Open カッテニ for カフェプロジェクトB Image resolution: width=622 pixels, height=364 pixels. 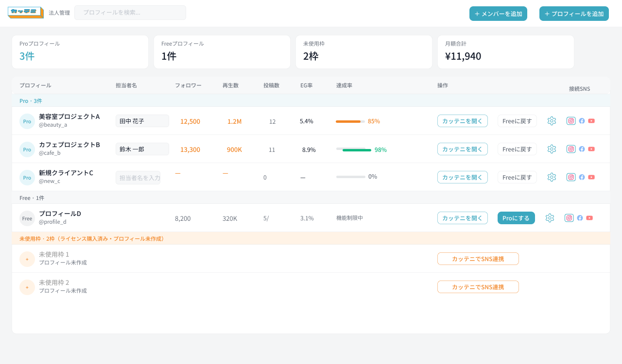pyautogui.click(x=463, y=149)
